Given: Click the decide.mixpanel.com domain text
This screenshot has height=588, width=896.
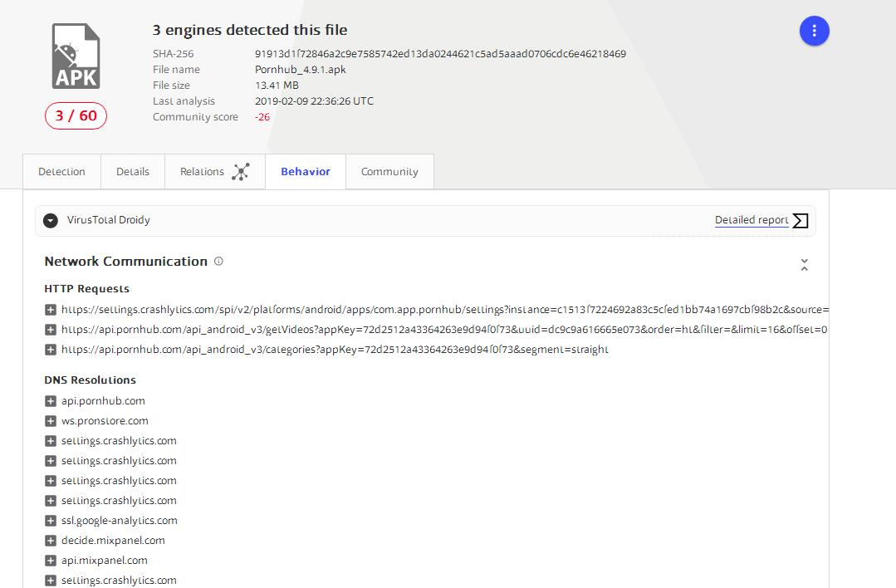Looking at the screenshot, I should [x=113, y=541].
